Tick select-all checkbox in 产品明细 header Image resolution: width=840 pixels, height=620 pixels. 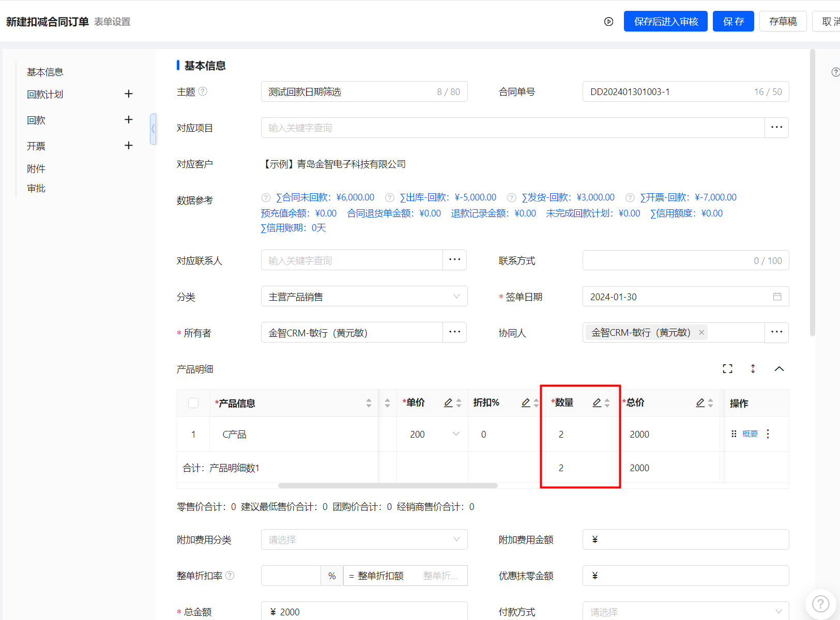click(193, 403)
